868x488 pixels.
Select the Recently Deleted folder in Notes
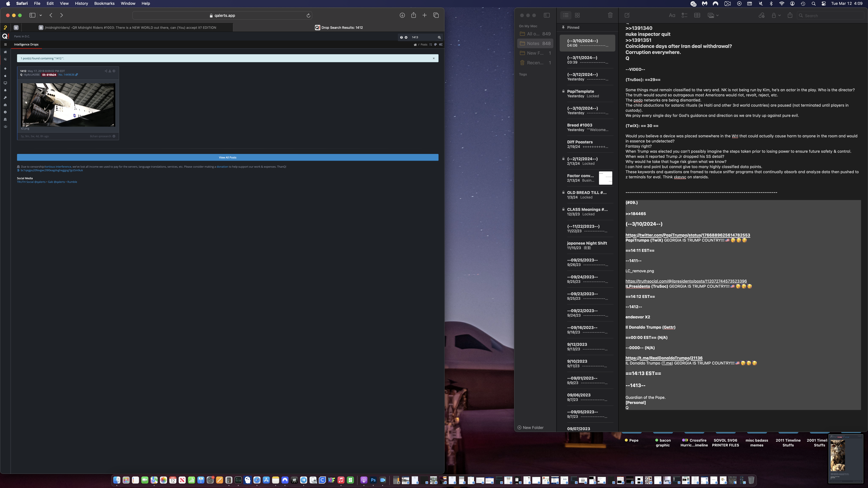pos(535,63)
